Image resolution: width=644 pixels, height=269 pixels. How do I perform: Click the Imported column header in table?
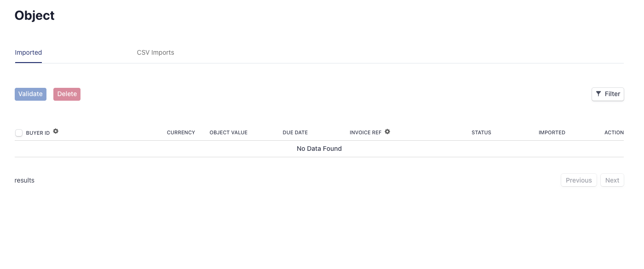click(552, 132)
